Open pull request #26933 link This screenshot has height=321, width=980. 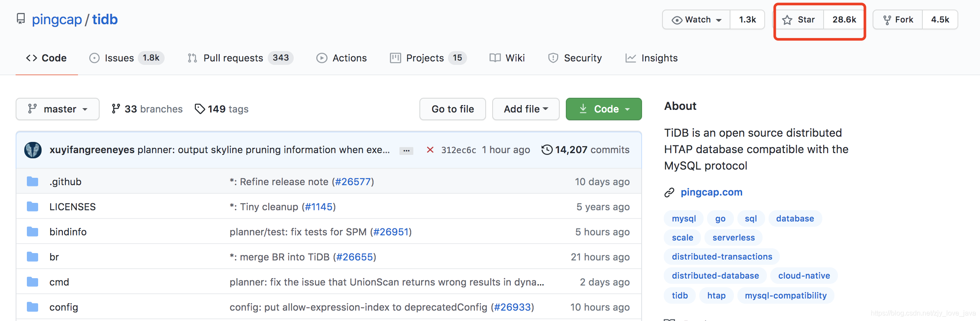(x=513, y=307)
